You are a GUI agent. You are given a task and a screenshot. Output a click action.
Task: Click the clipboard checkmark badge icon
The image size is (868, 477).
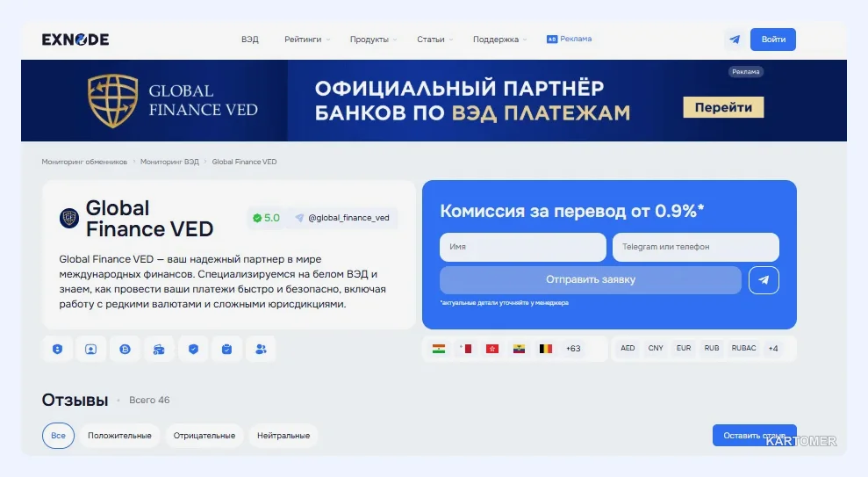pyautogui.click(x=227, y=349)
